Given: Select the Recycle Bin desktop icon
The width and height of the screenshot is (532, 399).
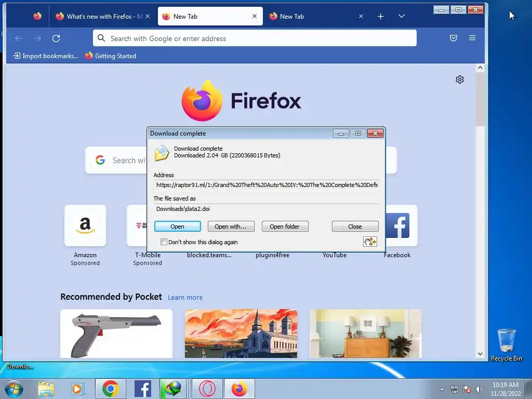Looking at the screenshot, I should (x=506, y=345).
